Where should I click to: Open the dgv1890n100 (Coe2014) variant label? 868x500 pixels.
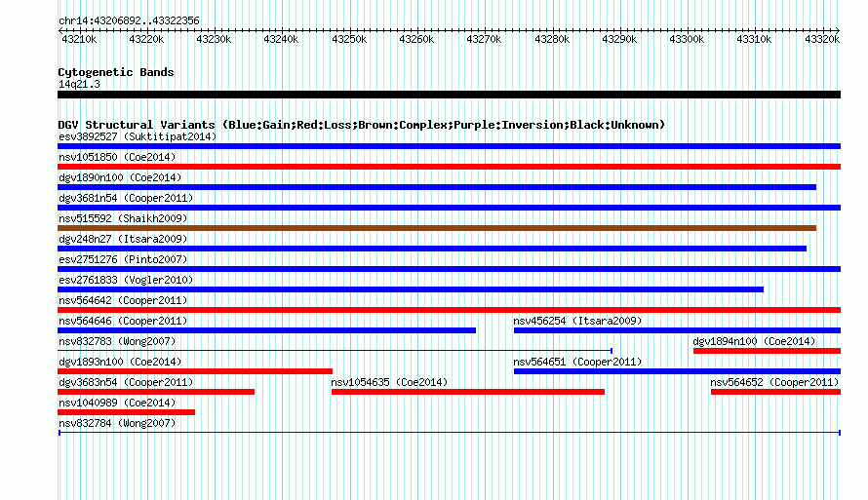pos(120,177)
